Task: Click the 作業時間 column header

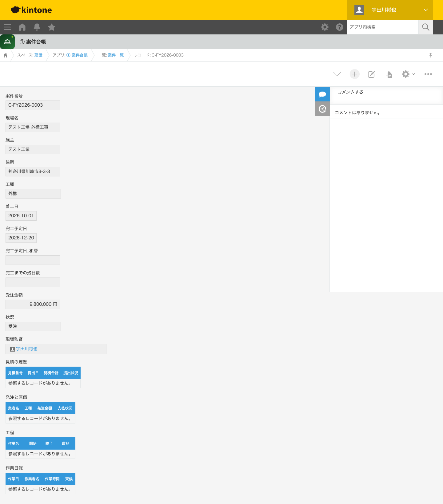Action: tap(52, 479)
